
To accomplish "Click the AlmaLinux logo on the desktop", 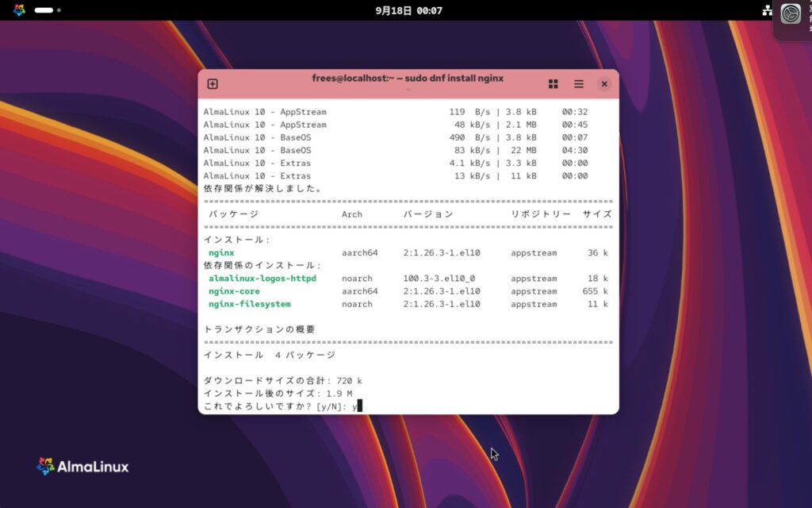I will pyautogui.click(x=82, y=467).
